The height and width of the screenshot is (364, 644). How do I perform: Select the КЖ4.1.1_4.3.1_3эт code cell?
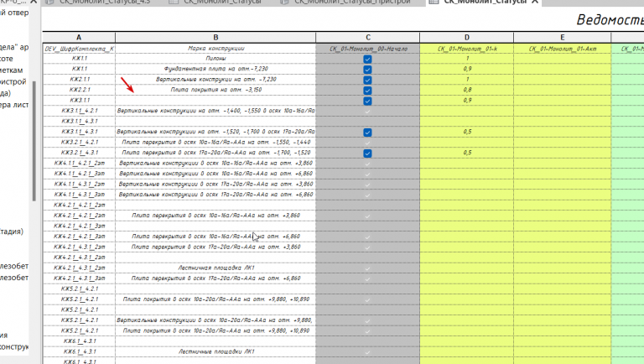point(79,195)
